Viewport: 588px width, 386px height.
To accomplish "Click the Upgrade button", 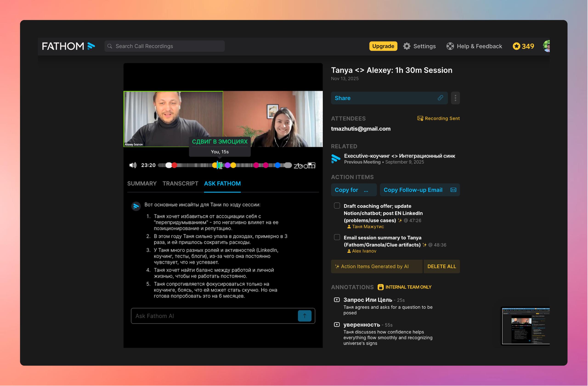I will (383, 46).
